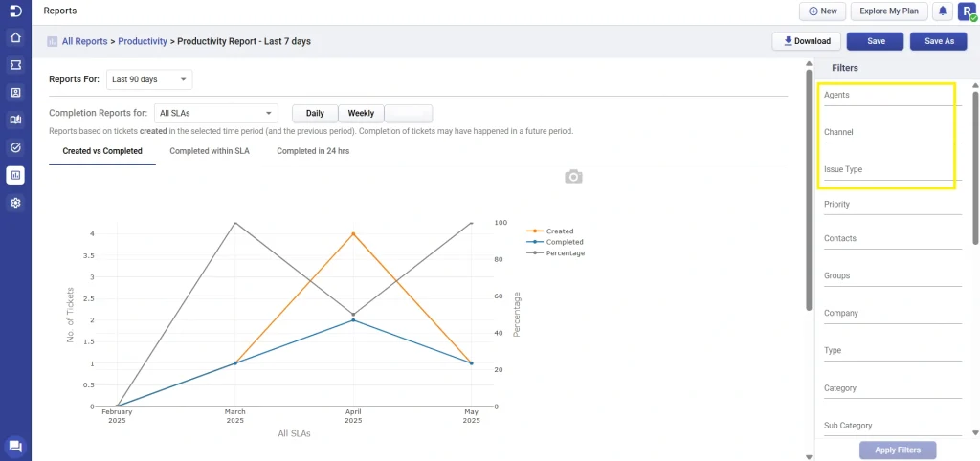Open the Productivity breadcrumb link

143,42
